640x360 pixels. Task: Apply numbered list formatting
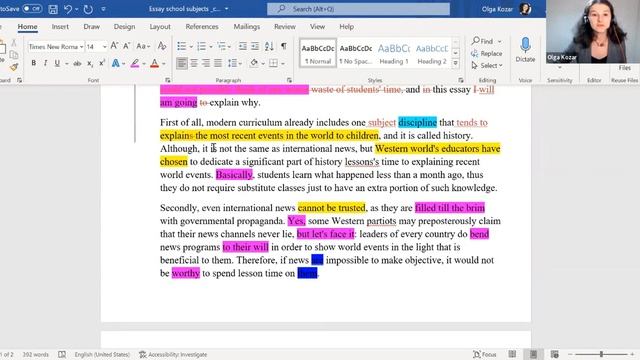[x=202, y=46]
